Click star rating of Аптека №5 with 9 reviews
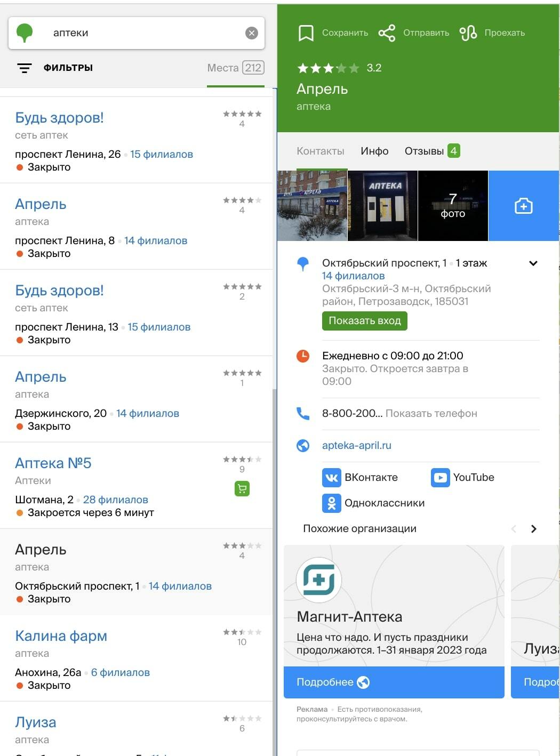This screenshot has height=756, width=560. pos(242,460)
